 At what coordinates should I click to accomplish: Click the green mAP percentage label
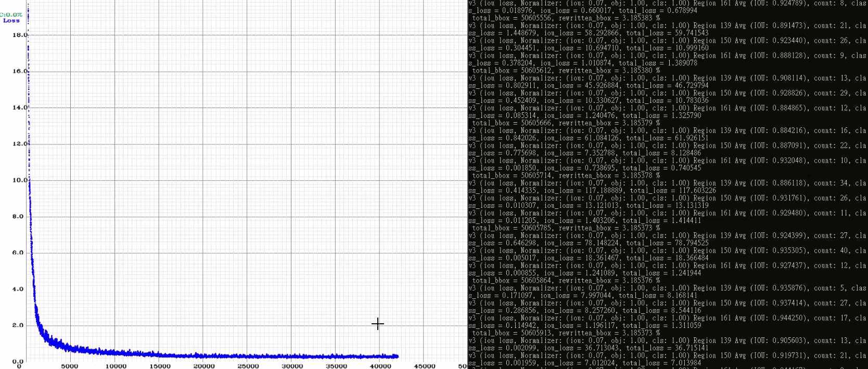(11, 15)
